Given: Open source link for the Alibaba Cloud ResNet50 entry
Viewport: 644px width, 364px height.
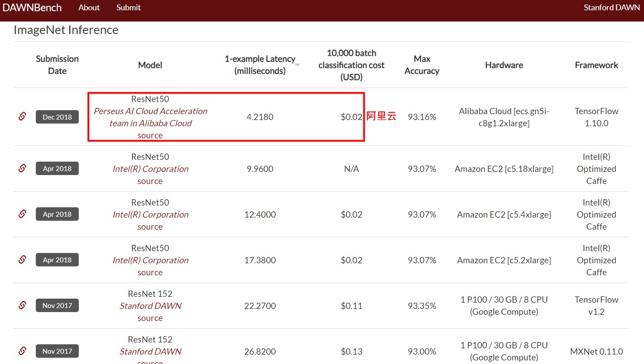Looking at the screenshot, I should coord(150,135).
